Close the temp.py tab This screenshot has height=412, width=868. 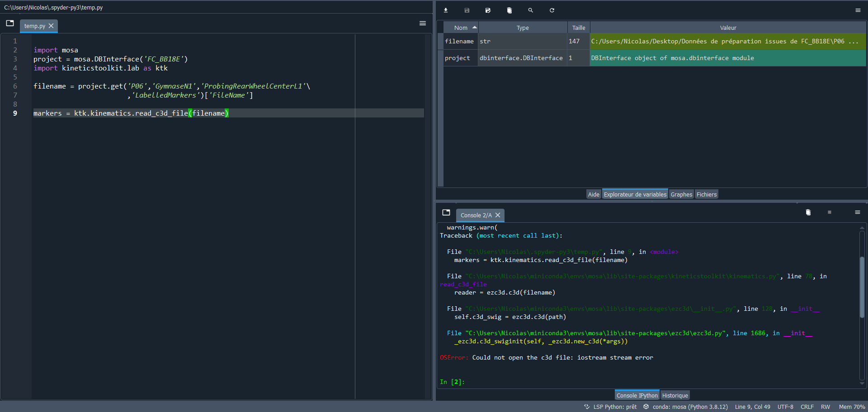51,26
